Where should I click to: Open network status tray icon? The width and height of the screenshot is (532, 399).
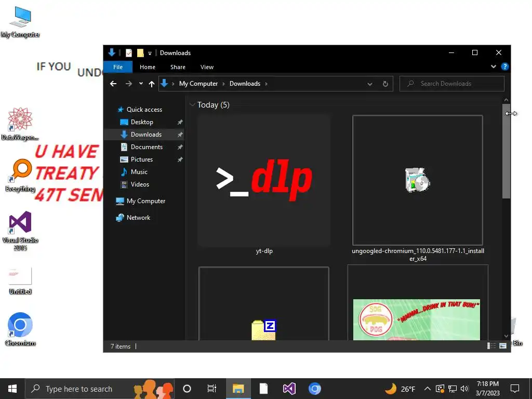pos(453,389)
